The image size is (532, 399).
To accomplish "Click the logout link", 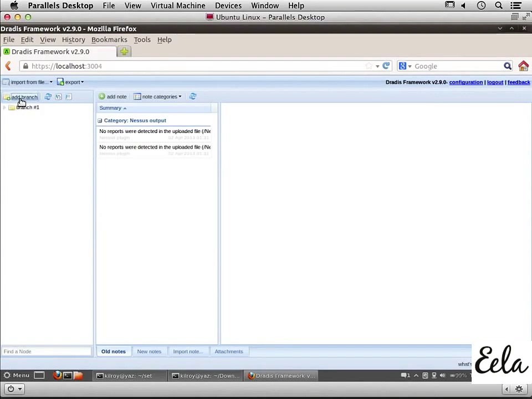I will 495,82.
